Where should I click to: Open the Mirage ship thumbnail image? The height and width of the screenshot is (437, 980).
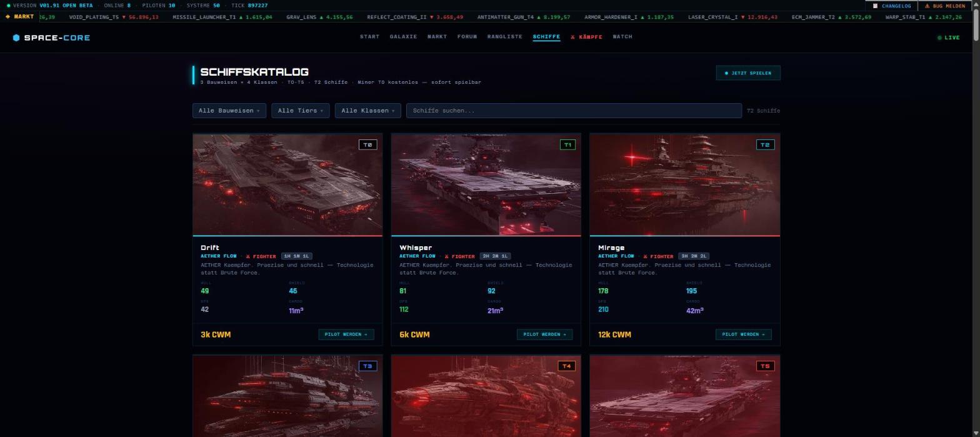point(684,184)
